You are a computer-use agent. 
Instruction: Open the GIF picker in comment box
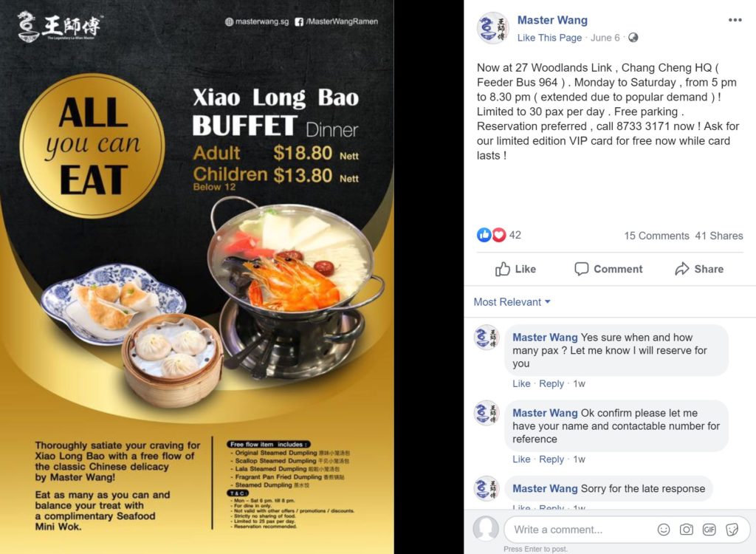pos(709,530)
